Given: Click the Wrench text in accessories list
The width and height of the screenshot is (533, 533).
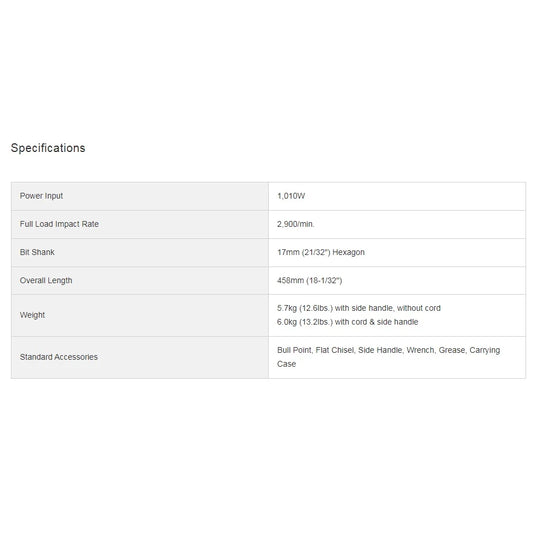Looking at the screenshot, I should click(x=421, y=350).
